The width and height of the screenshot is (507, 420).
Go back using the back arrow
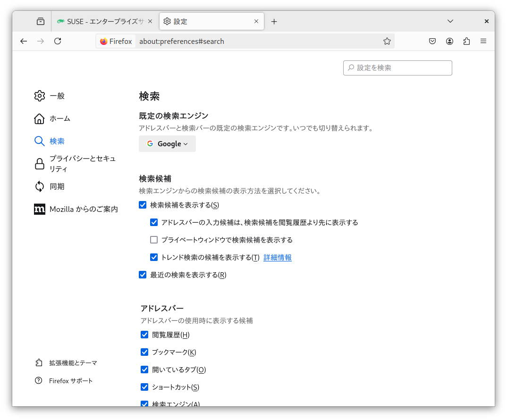click(x=24, y=41)
